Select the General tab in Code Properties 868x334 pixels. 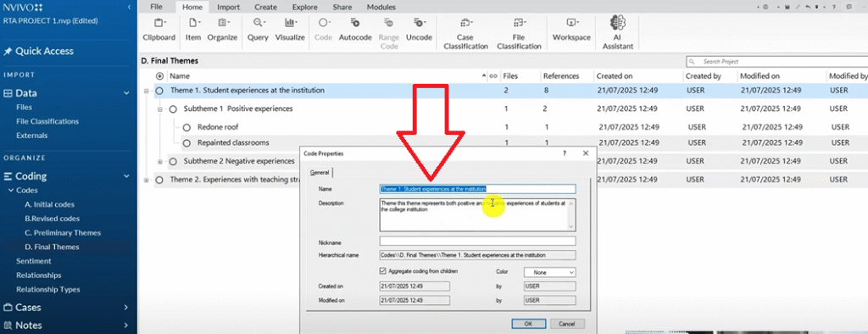(319, 173)
